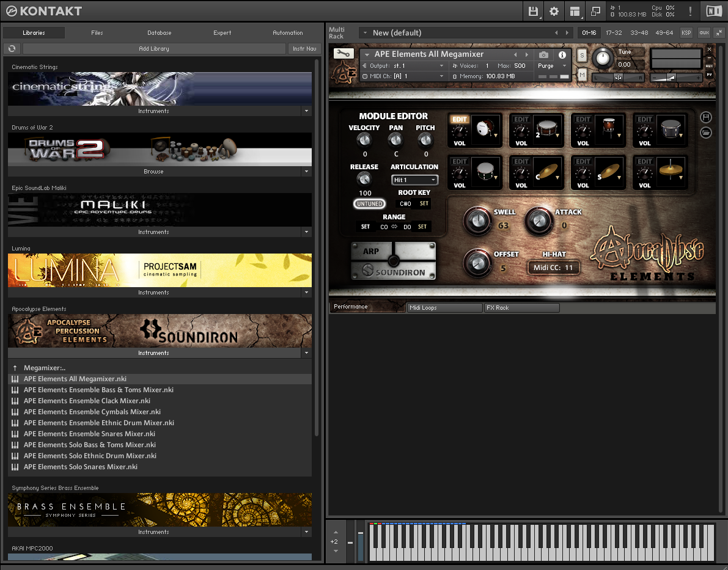Toggle the KSP script editor button
The height and width of the screenshot is (570, 728).
pyautogui.click(x=686, y=32)
